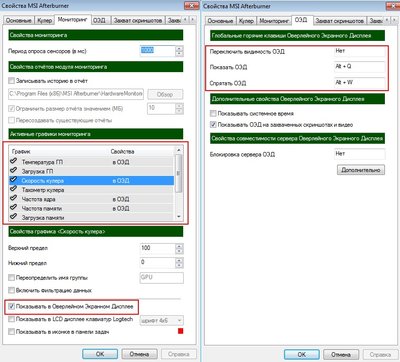Toggle checkmark icon next to Частота памяти graph
This screenshot has width=400, height=362.
[x=13, y=208]
